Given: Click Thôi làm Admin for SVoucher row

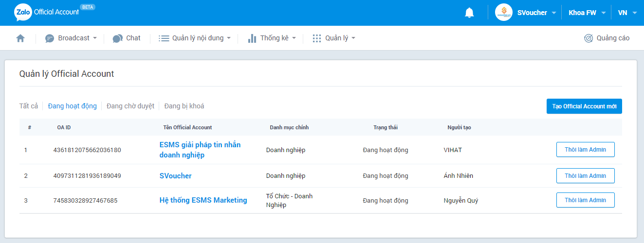Looking at the screenshot, I should pyautogui.click(x=585, y=176).
